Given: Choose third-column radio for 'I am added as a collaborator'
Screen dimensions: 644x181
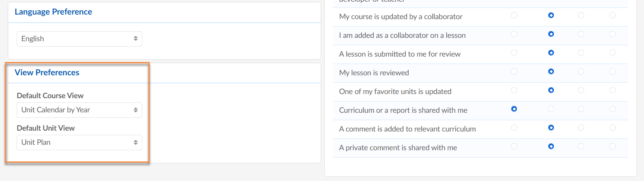Looking at the screenshot, I should coord(581,34).
